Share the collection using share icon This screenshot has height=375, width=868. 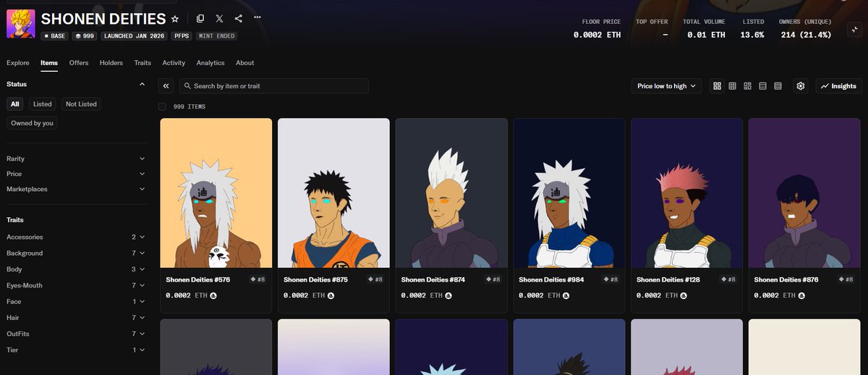pos(238,18)
